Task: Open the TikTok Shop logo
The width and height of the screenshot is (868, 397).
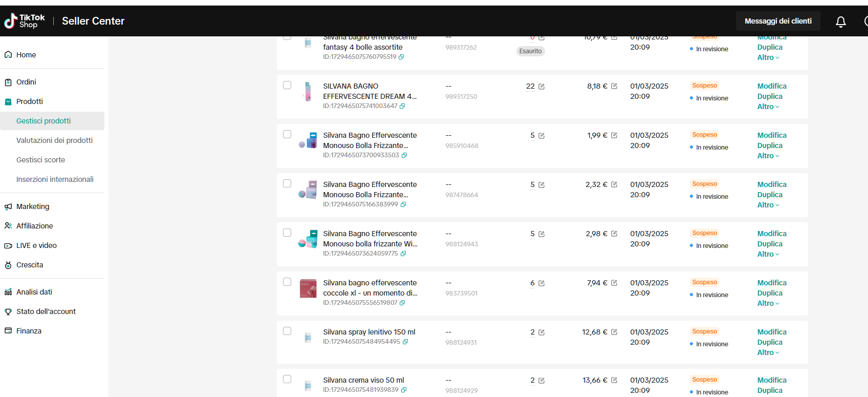Action: click(25, 21)
